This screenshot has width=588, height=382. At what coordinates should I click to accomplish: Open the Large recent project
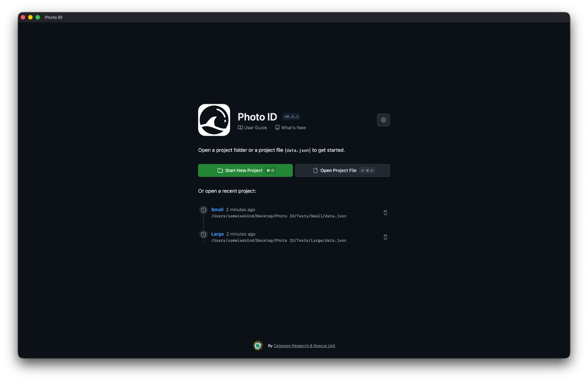pyautogui.click(x=217, y=234)
